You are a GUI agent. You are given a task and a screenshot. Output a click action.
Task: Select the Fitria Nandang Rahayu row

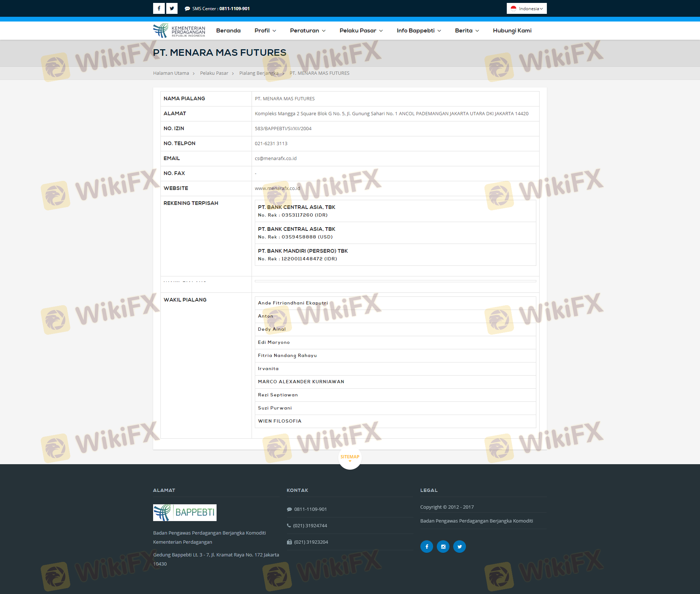point(395,356)
